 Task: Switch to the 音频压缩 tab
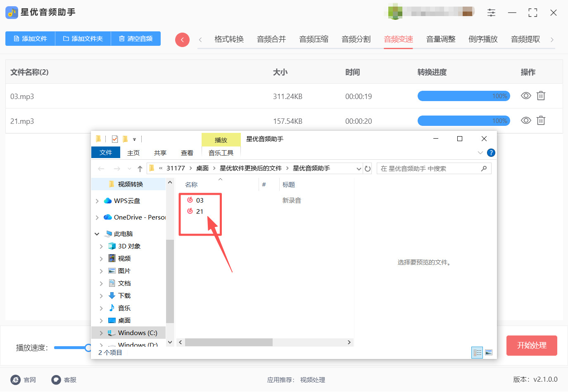314,39
